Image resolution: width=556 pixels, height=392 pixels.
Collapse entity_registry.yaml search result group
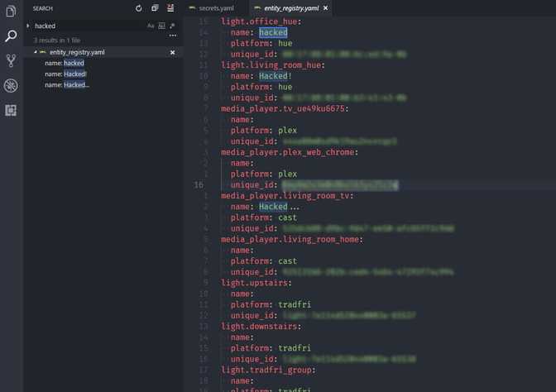[36, 52]
